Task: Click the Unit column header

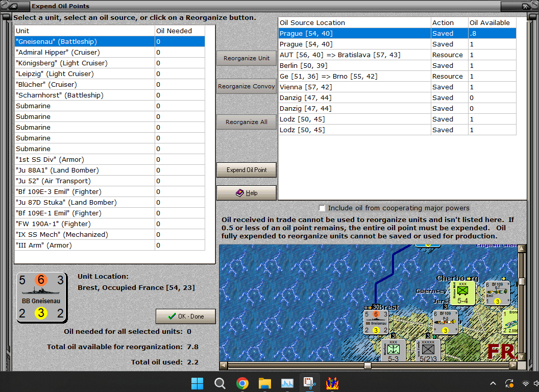Action: [85, 31]
